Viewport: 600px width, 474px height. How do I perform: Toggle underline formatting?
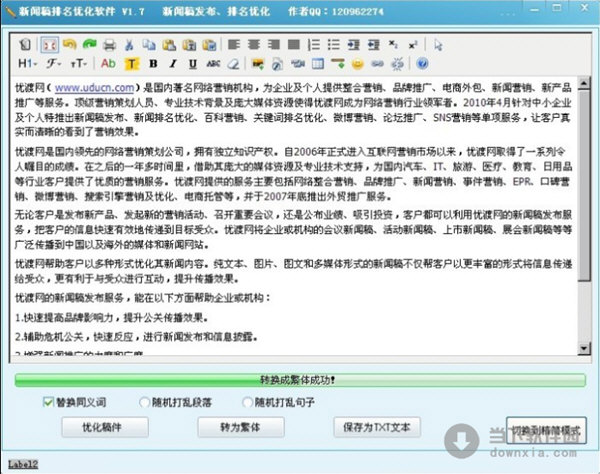(x=193, y=64)
